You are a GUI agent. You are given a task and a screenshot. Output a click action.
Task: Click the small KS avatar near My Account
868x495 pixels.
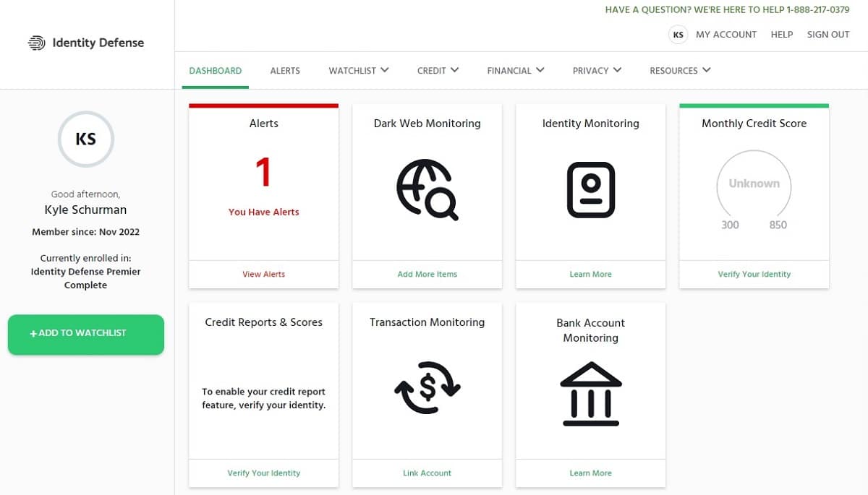[x=678, y=35]
